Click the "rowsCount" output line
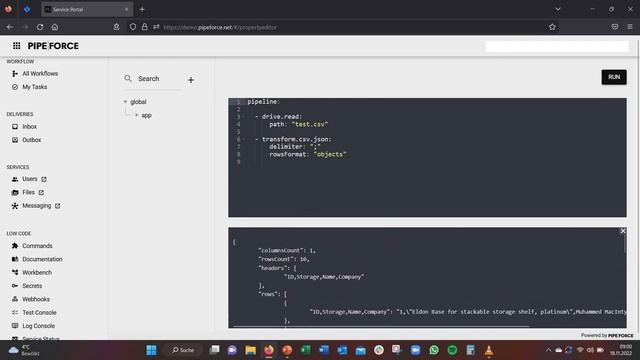This screenshot has width=640, height=360. (x=284, y=259)
